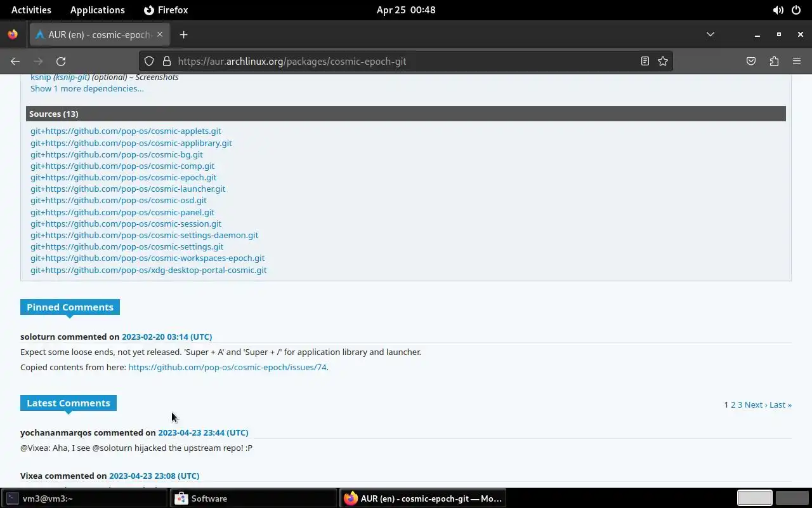Image resolution: width=812 pixels, height=508 pixels.
Task: Click the Sources (13) section header
Action: [x=406, y=114]
